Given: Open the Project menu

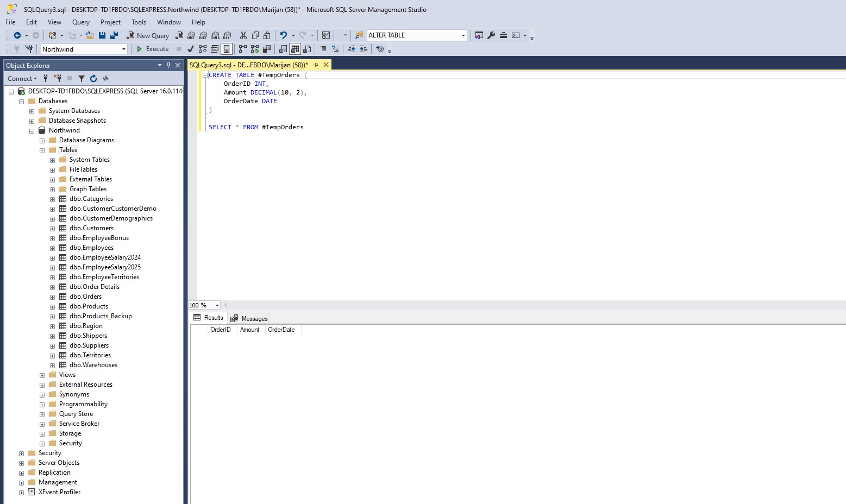Looking at the screenshot, I should point(110,22).
